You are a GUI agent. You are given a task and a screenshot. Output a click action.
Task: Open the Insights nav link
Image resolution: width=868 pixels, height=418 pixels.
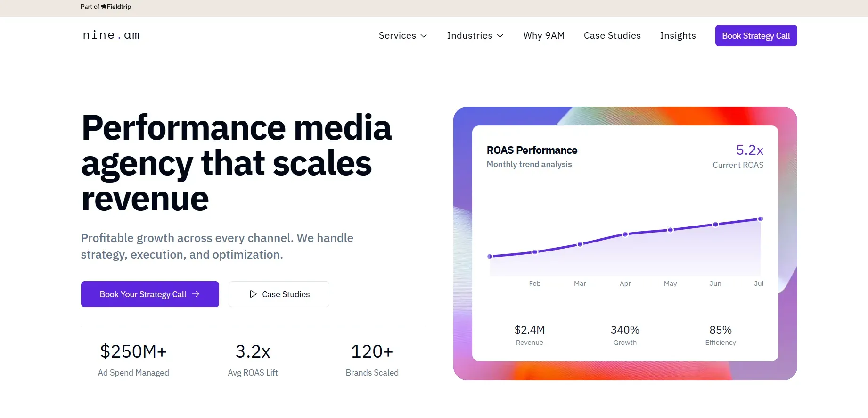[x=678, y=35]
